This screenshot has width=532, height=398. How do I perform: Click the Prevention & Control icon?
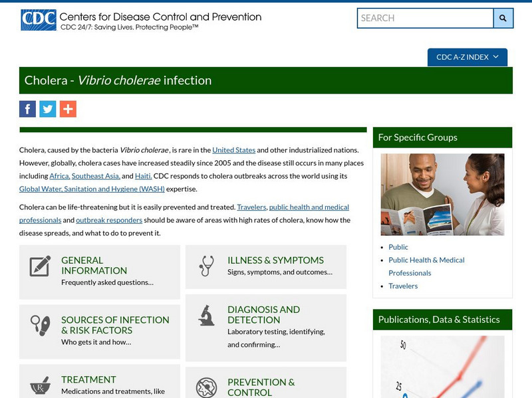click(x=207, y=385)
